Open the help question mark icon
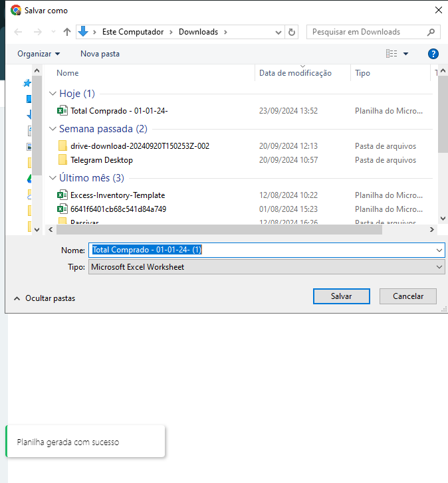This screenshot has height=483, width=448. [433, 54]
